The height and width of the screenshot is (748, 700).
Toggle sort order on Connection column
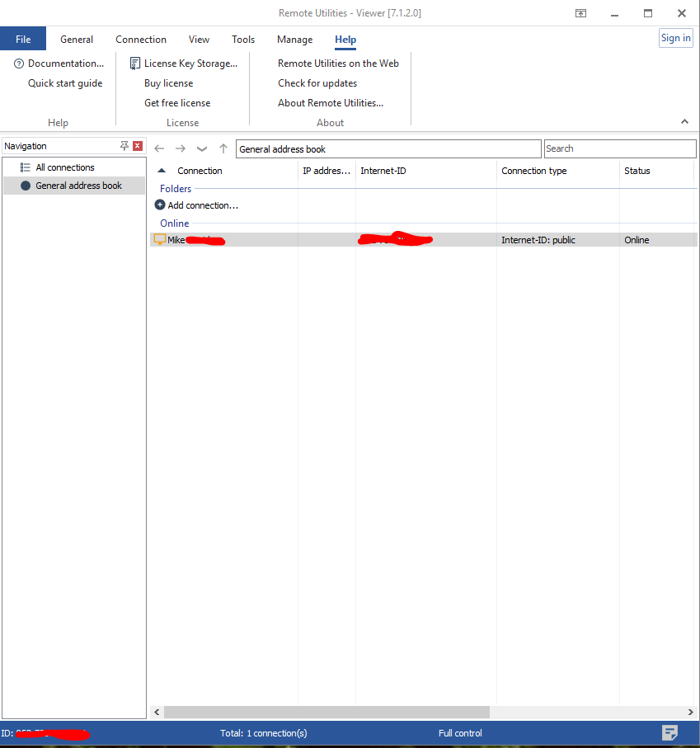(x=162, y=171)
